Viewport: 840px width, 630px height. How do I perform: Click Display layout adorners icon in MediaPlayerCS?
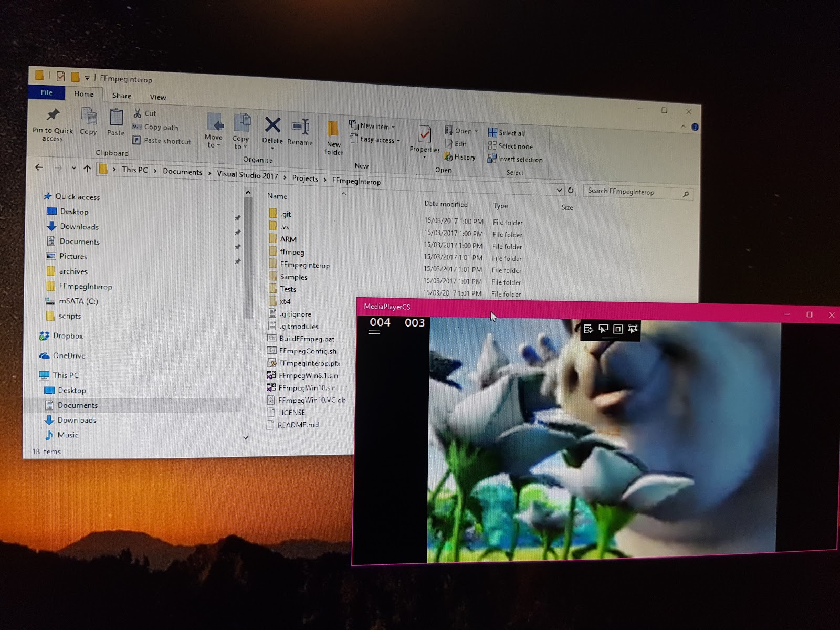[618, 329]
